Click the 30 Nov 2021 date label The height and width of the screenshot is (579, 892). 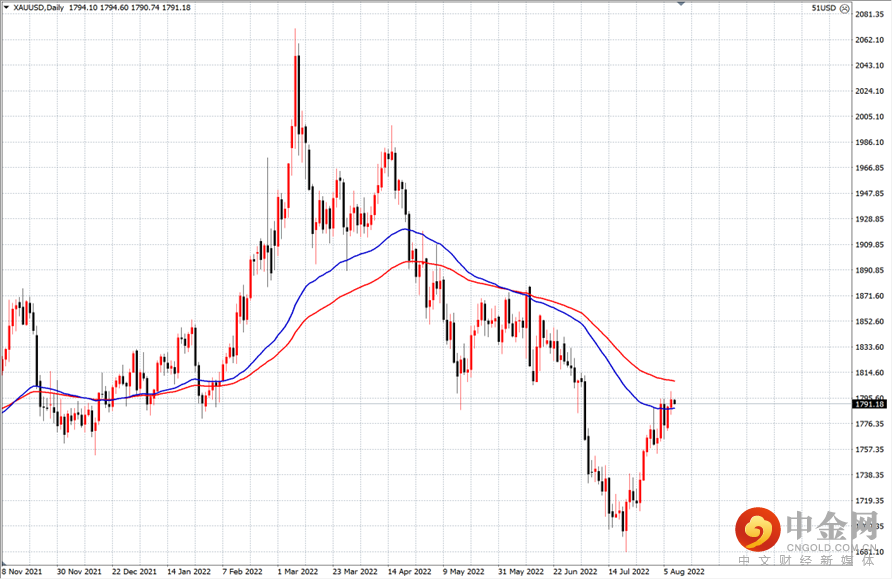79,572
